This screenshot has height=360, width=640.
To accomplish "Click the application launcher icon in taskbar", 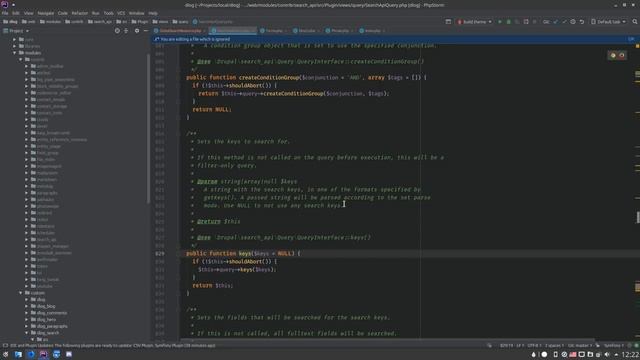I will click(5, 354).
